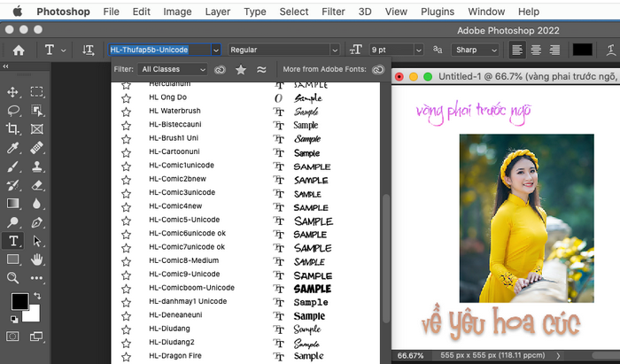The width and height of the screenshot is (620, 364).
Task: Toggle text orientation in options bar
Action: point(88,50)
